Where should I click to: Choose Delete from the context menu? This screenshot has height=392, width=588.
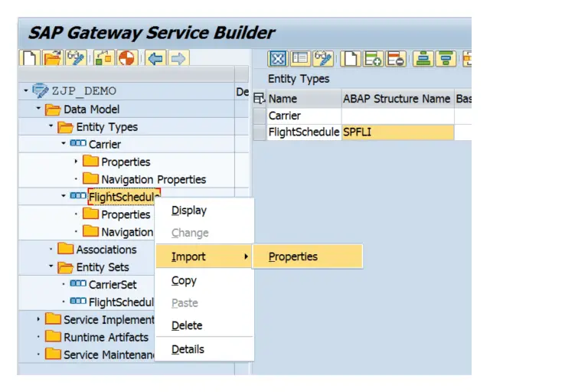click(x=187, y=325)
